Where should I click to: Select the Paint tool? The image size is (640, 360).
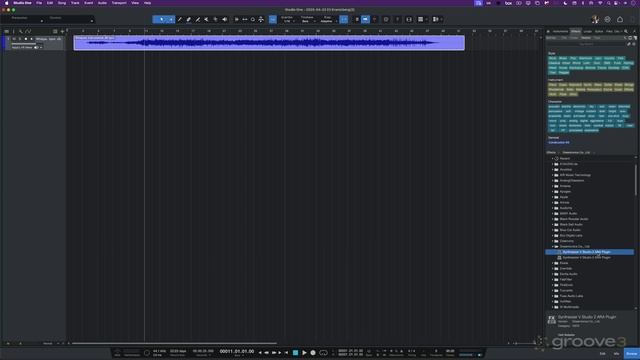pos(198,19)
